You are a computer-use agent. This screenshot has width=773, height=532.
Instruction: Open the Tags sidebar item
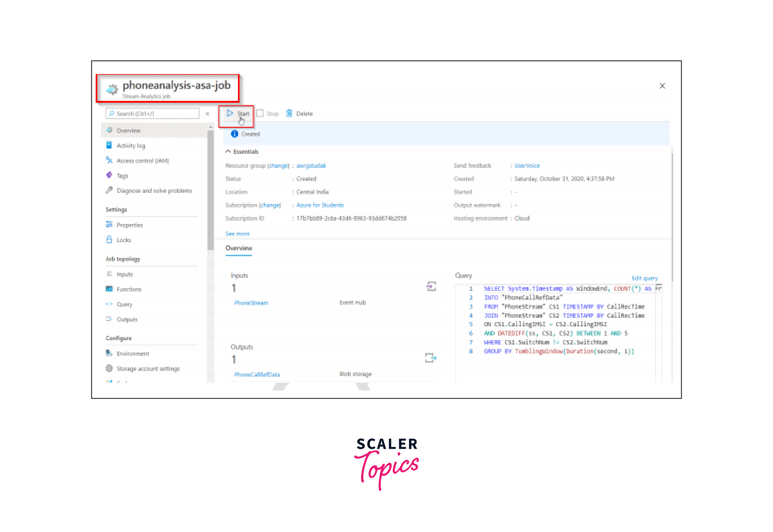tap(122, 176)
